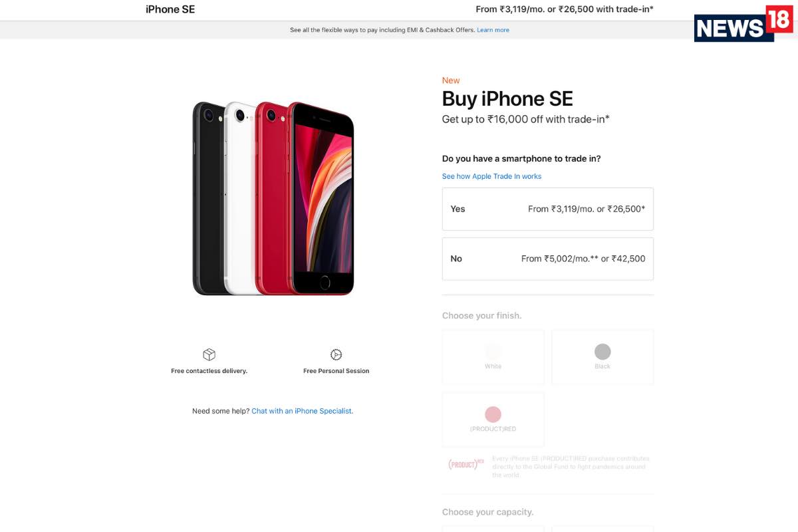Click the iPhone SE header title
Viewport: 798px width, 532px height.
pyautogui.click(x=170, y=9)
